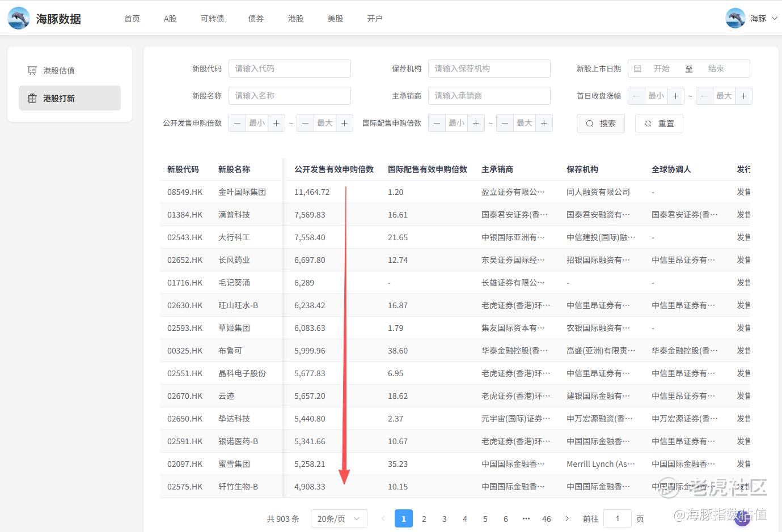Decrease 公开发售申购倍数 minimum value
The image size is (782, 532).
237,123
